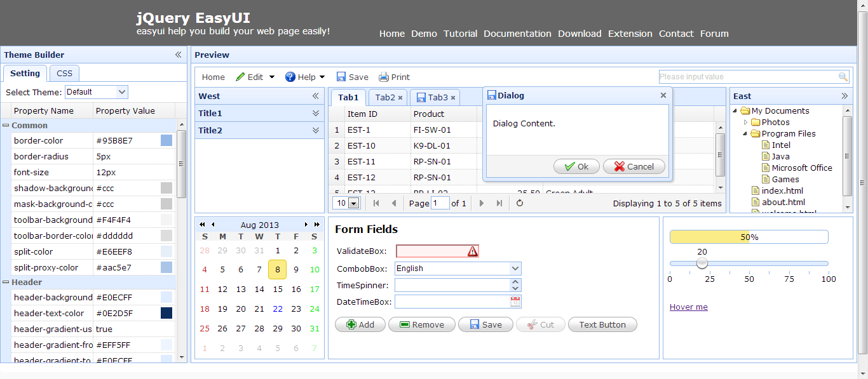Click the slider handle at 20

point(702,263)
